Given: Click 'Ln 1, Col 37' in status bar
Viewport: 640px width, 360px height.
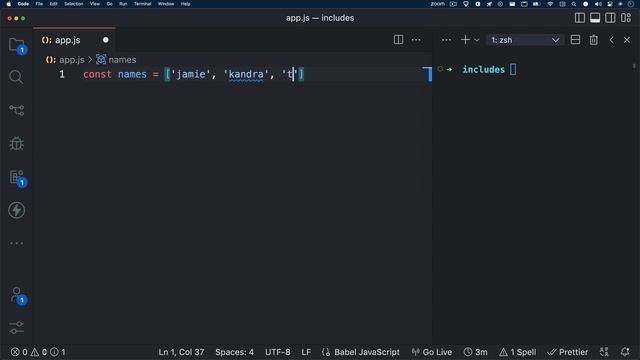Looking at the screenshot, I should tap(181, 352).
